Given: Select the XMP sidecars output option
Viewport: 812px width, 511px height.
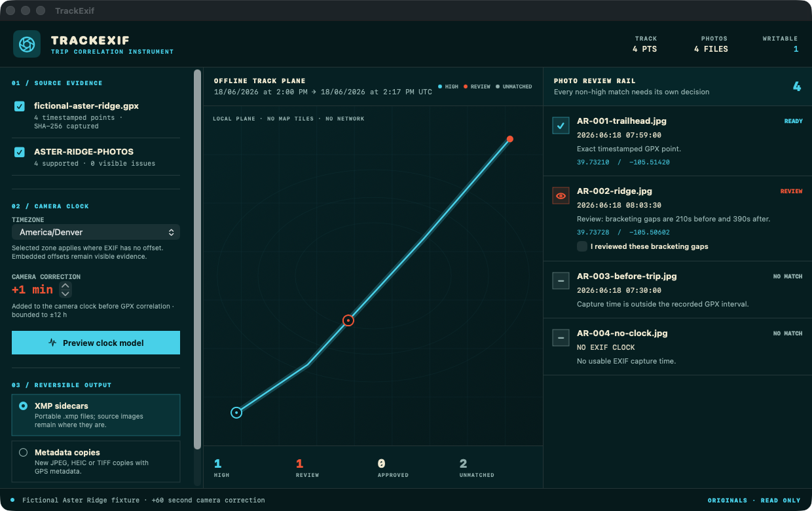Looking at the screenshot, I should (x=96, y=415).
